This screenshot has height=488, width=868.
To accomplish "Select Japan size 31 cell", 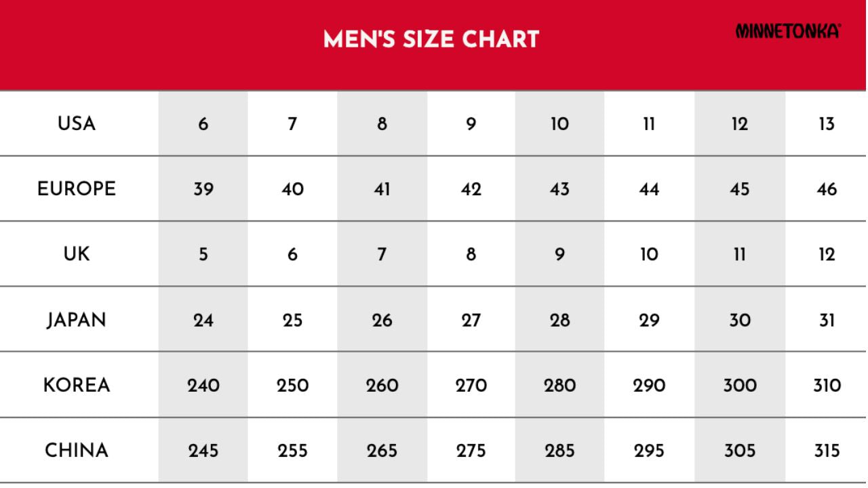I will pyautogui.click(x=827, y=321).
